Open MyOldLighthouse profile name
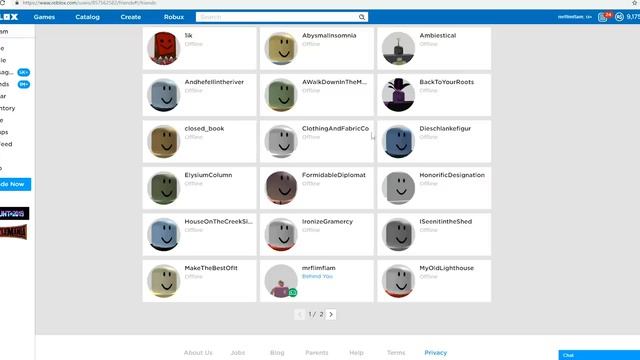This screenshot has width=640, height=360. pyautogui.click(x=447, y=268)
